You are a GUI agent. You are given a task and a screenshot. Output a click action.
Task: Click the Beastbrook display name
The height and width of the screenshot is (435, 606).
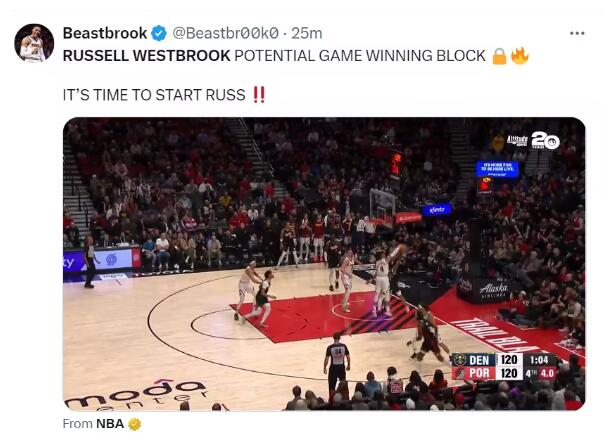pos(105,33)
